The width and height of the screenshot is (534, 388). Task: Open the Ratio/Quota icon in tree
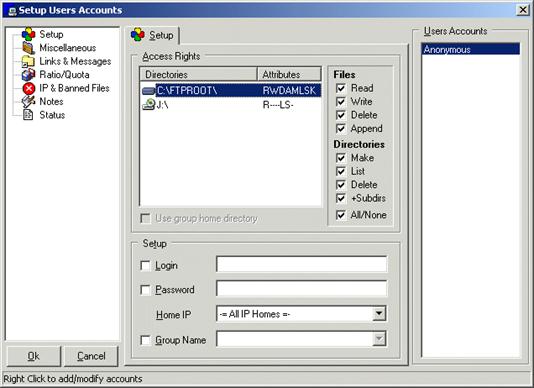28,75
